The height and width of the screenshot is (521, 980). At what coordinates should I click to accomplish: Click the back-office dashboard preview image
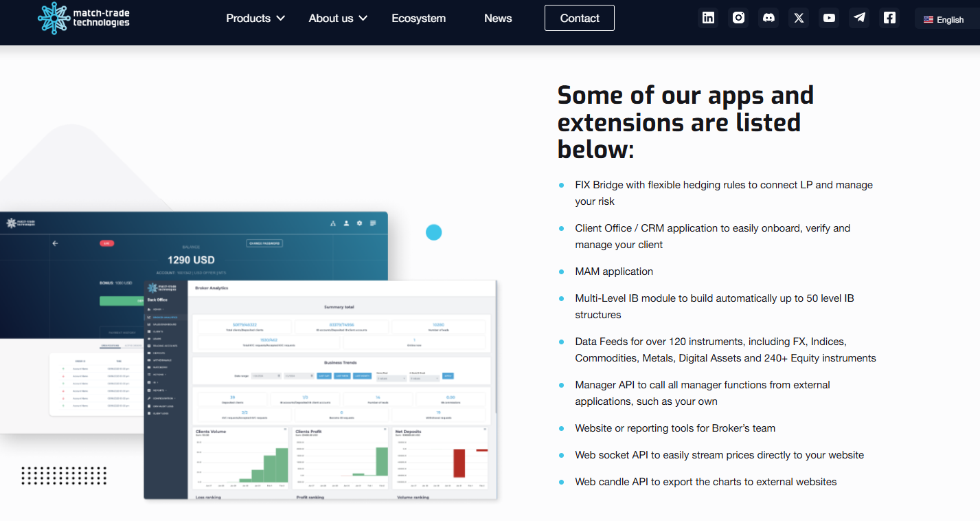[320, 390]
